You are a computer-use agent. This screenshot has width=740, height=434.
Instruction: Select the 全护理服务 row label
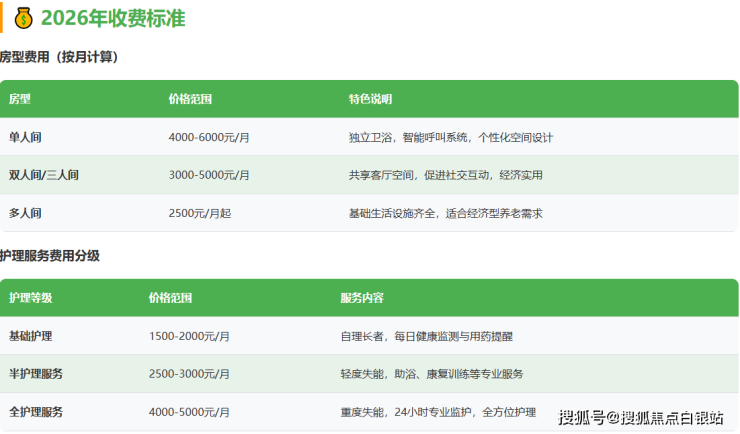click(x=36, y=412)
